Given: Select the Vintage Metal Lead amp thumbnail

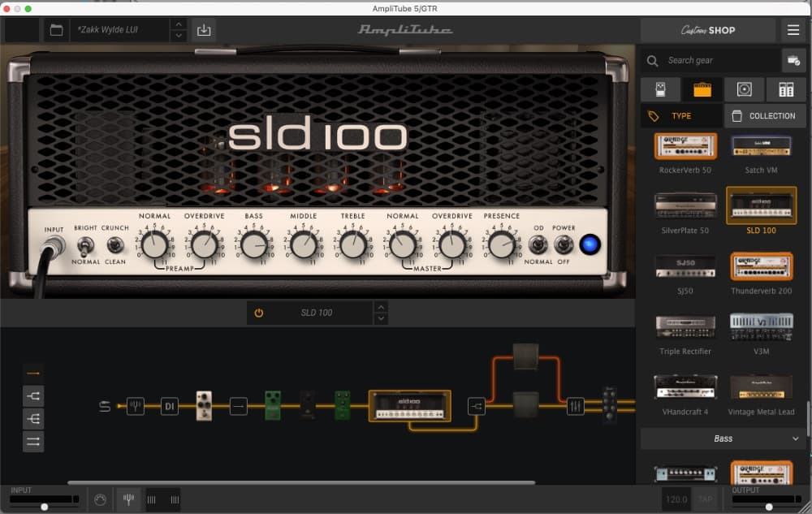Looking at the screenshot, I should (x=761, y=387).
